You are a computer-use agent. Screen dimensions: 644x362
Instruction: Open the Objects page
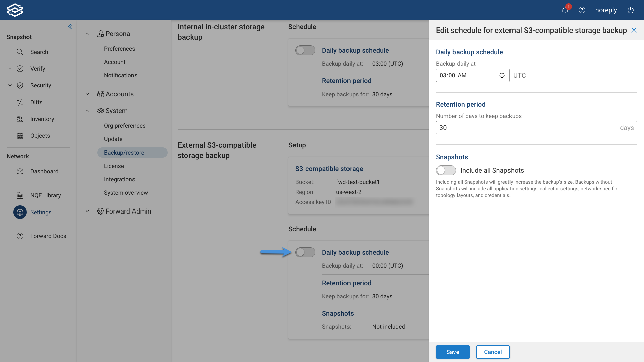pyautogui.click(x=40, y=136)
